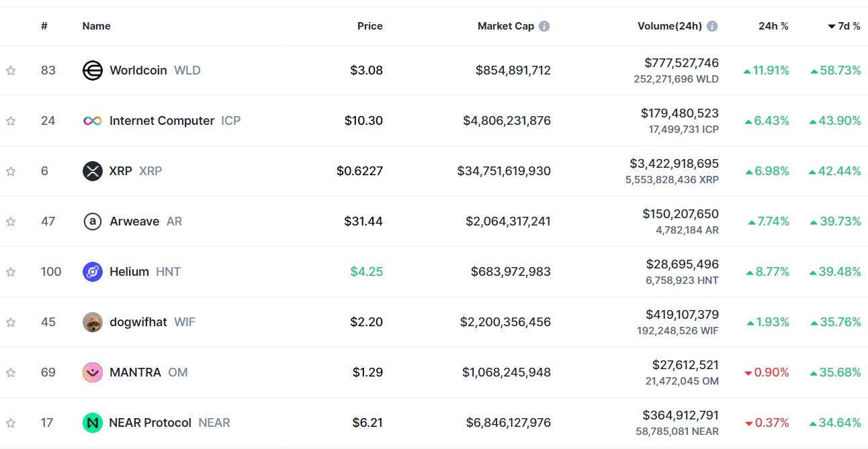This screenshot has height=449, width=868.
Task: Click the XRP coin logo
Action: pos(92,171)
